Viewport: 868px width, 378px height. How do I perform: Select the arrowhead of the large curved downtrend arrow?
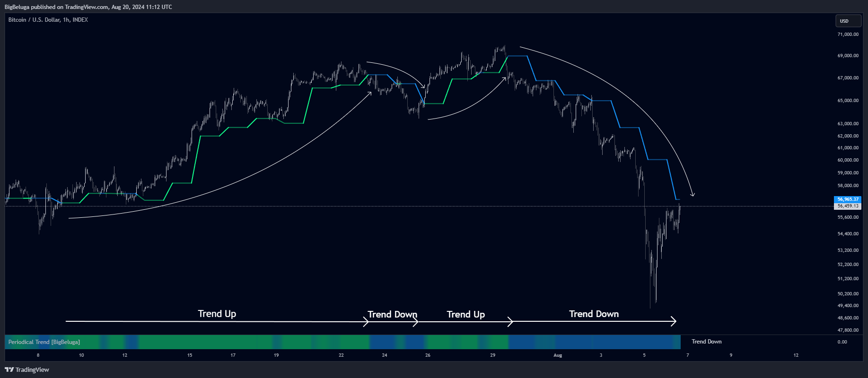click(x=693, y=194)
